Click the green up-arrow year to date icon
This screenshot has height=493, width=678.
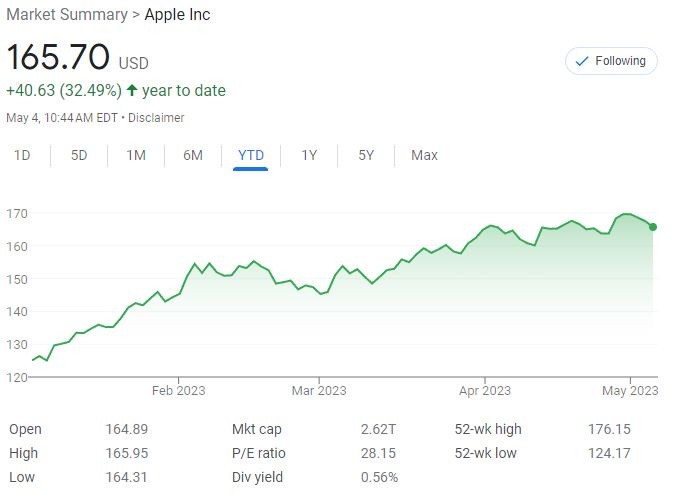click(132, 90)
